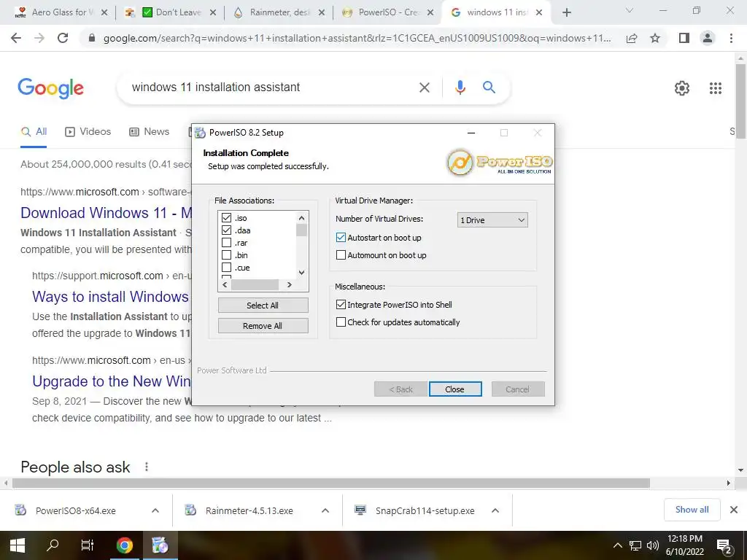
Task: Start Google voice search microphone
Action: (460, 87)
